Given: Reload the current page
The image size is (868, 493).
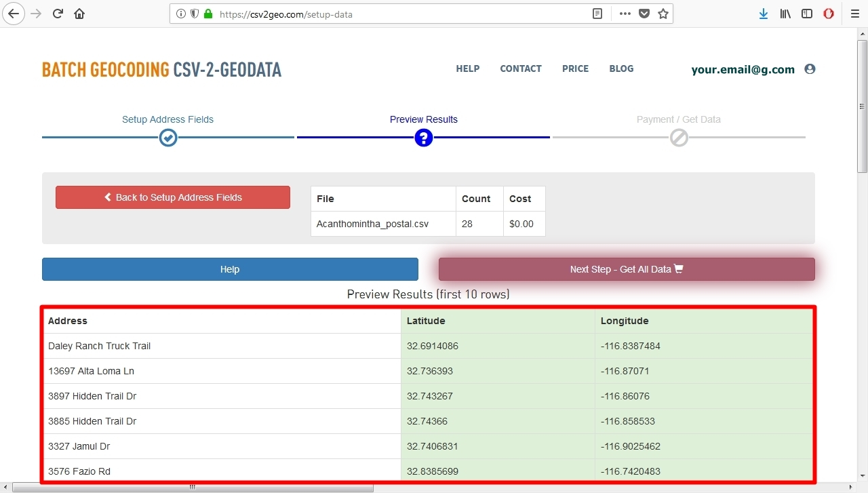Looking at the screenshot, I should pyautogui.click(x=58, y=14).
